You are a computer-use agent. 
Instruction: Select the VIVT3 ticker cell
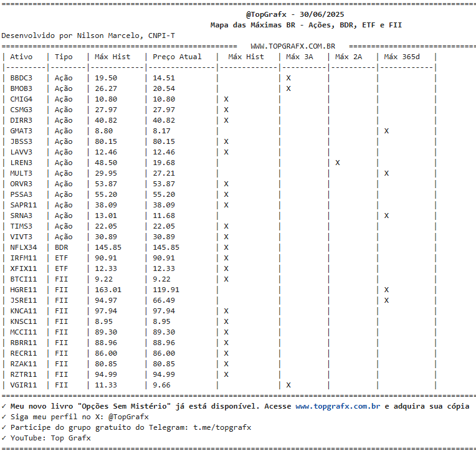[x=21, y=237]
